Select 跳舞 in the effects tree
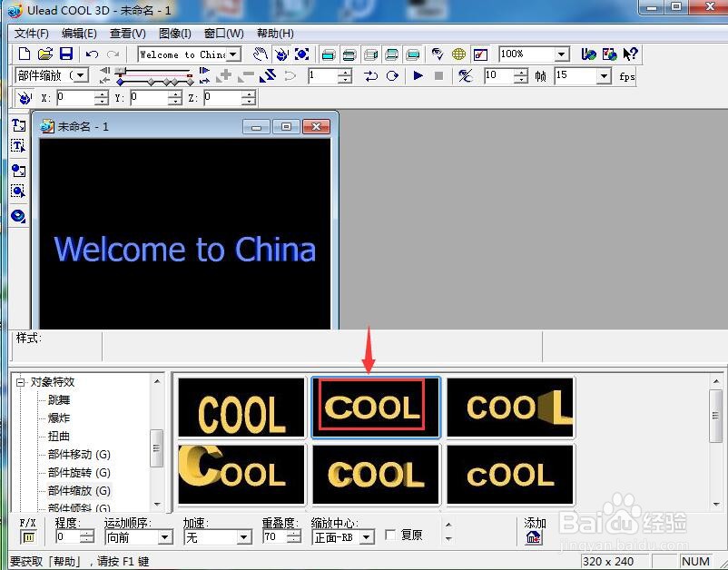The width and height of the screenshot is (728, 570). (59, 400)
